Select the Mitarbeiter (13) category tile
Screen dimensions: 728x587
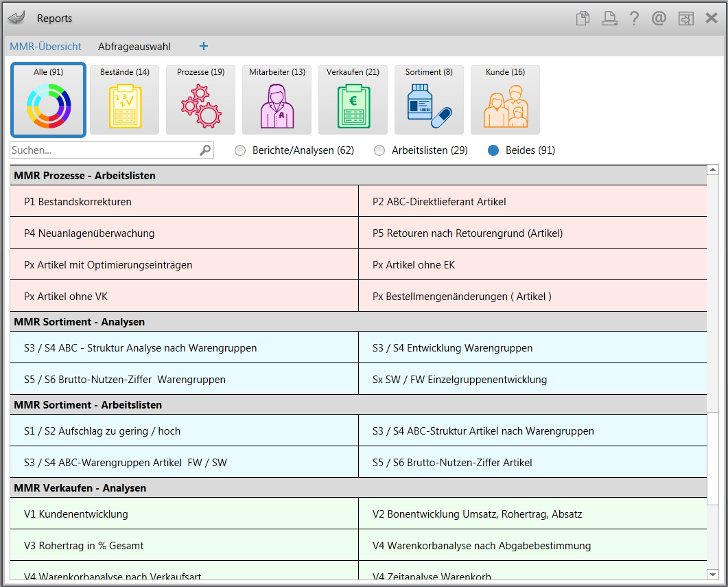277,100
